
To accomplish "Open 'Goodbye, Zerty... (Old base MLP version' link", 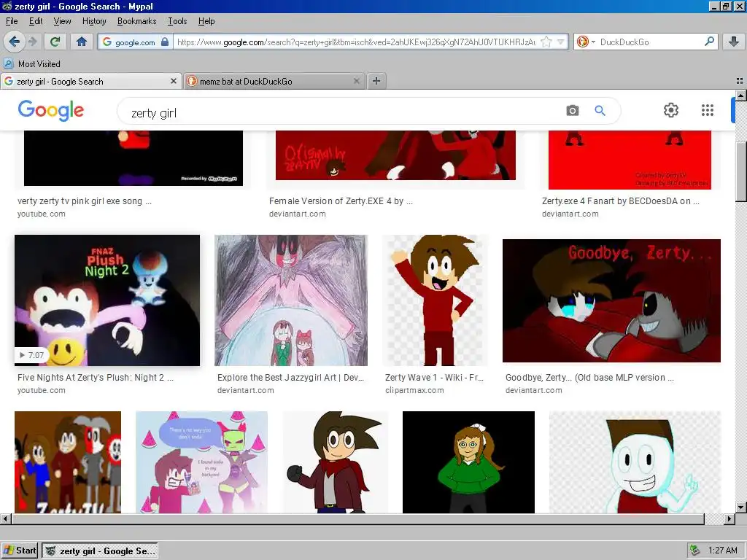I will coord(589,378).
